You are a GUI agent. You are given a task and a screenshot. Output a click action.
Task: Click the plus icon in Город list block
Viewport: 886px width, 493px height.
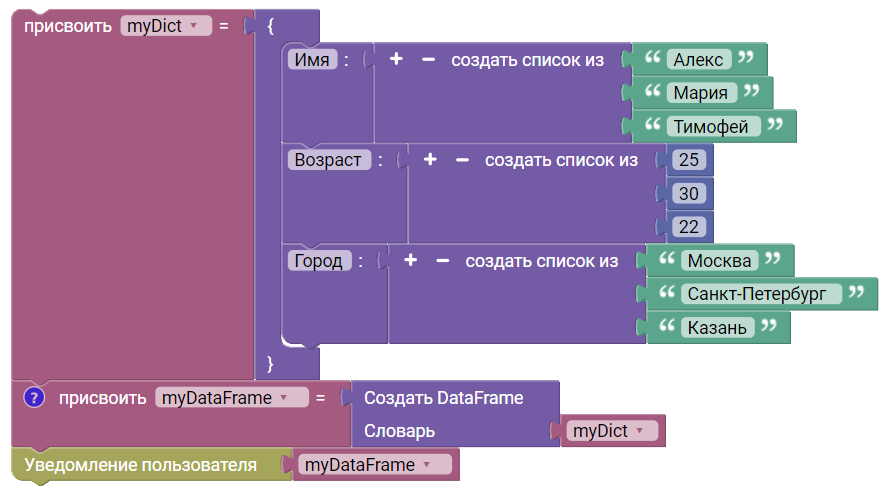(x=411, y=260)
